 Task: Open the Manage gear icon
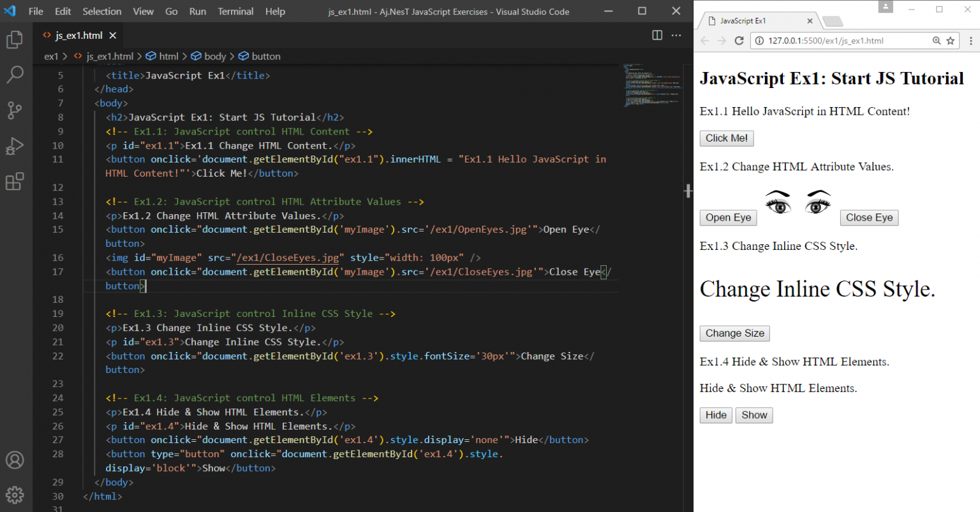[15, 494]
